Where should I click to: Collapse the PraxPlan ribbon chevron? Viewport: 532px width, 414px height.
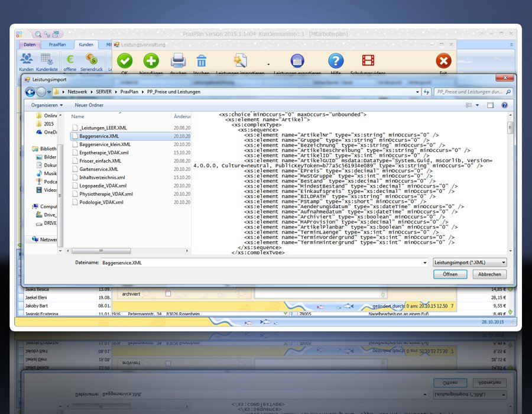tap(511, 44)
